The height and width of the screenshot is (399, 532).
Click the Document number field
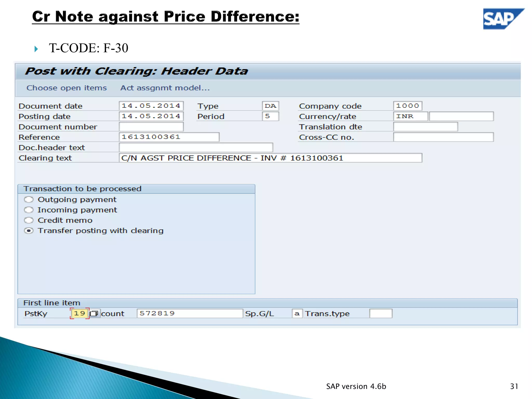pos(151,127)
